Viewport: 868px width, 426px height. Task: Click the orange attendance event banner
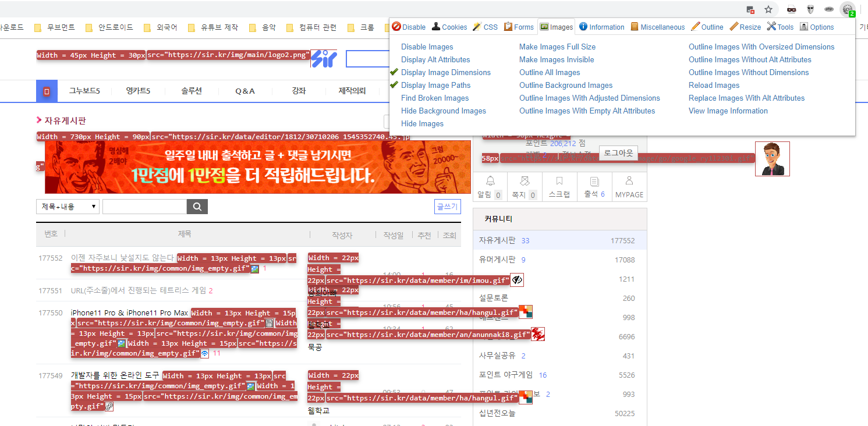258,167
